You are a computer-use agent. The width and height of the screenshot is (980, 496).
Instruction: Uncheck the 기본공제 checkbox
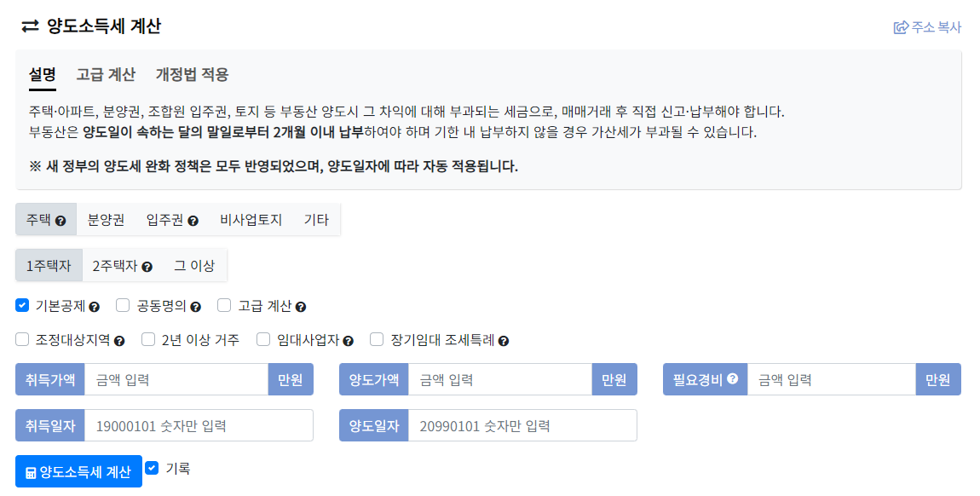pos(21,305)
